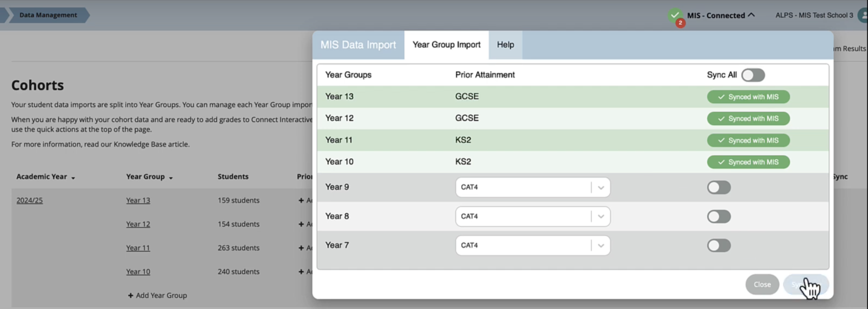The width and height of the screenshot is (868, 309).
Task: Toggle the Sync All switch
Action: click(x=753, y=75)
